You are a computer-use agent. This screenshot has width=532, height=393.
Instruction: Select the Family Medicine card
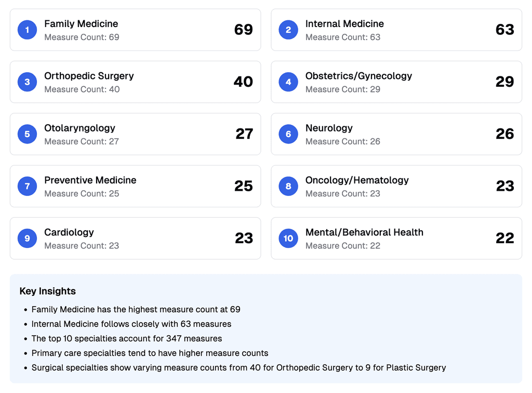(x=135, y=30)
